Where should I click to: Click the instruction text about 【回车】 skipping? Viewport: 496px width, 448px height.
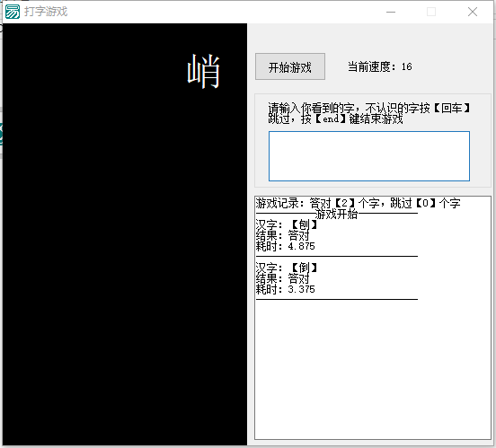click(368, 113)
